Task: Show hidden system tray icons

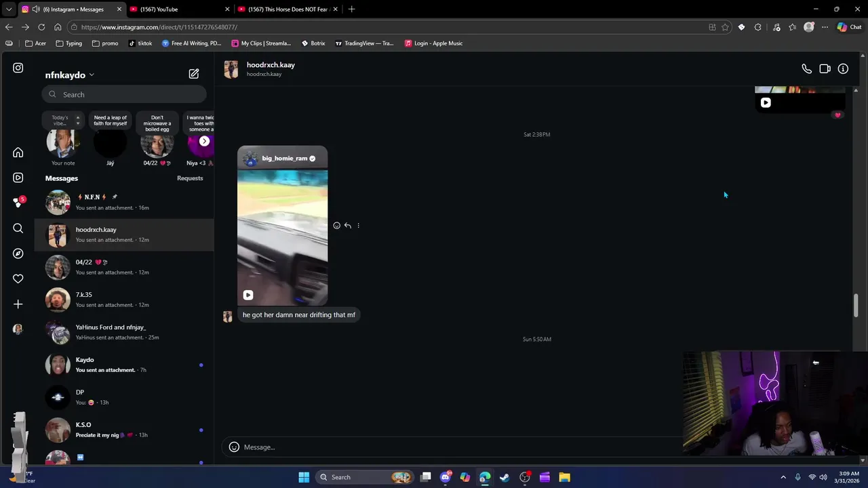Action: pyautogui.click(x=783, y=477)
